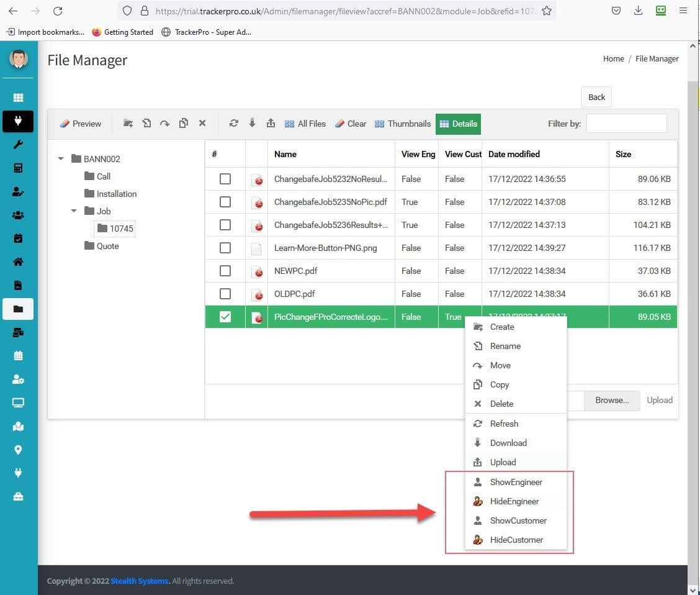
Task: Switch to Thumbnails view
Action: pos(403,124)
